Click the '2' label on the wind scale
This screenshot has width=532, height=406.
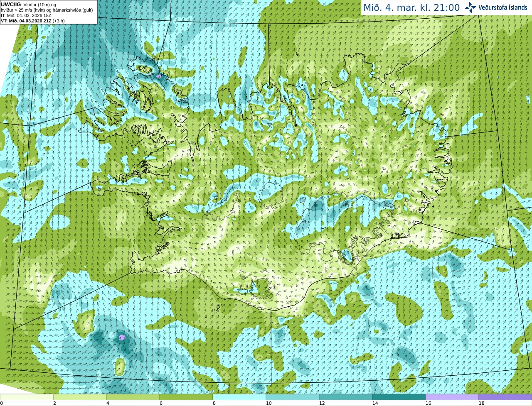pos(54,403)
